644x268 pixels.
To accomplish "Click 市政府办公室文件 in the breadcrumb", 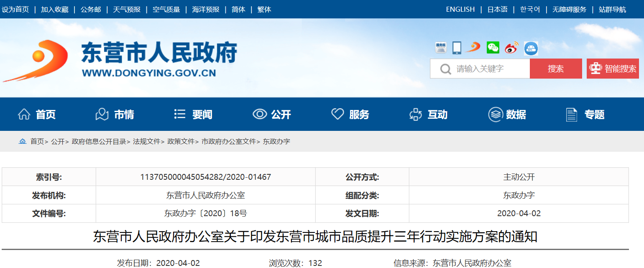I will click(228, 141).
